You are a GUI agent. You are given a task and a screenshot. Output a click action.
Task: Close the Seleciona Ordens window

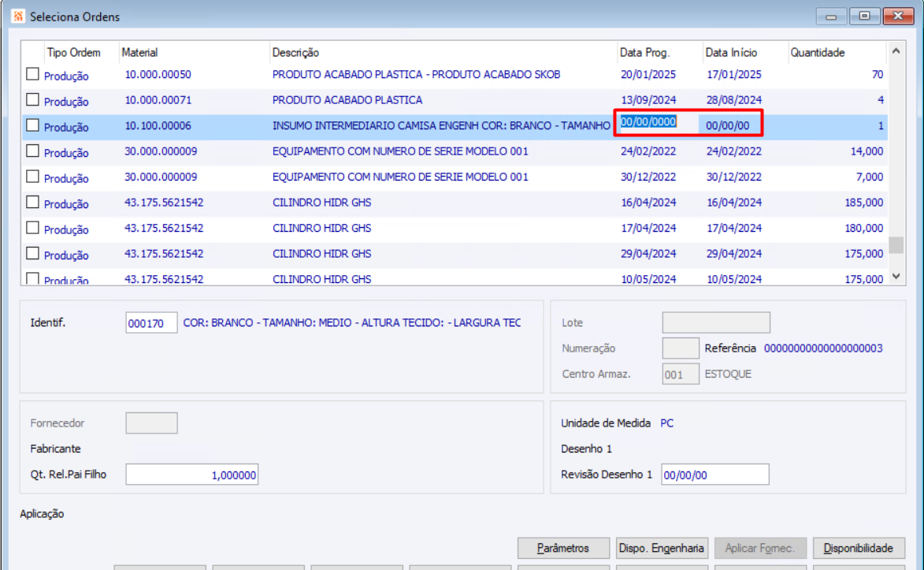point(898,16)
